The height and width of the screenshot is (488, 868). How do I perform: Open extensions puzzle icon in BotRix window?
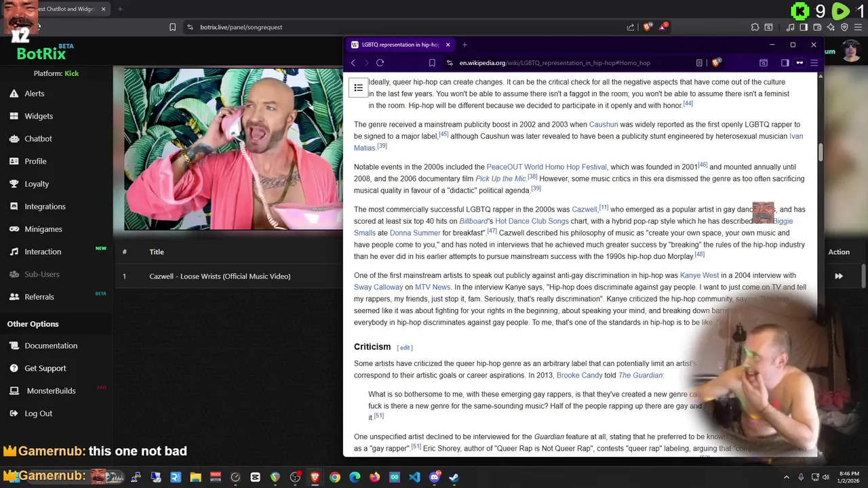(755, 27)
